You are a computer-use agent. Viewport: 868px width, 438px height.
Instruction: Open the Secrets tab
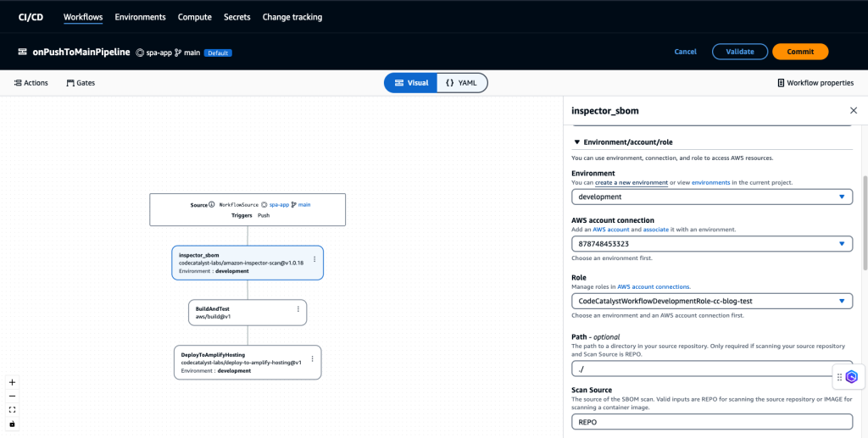237,17
